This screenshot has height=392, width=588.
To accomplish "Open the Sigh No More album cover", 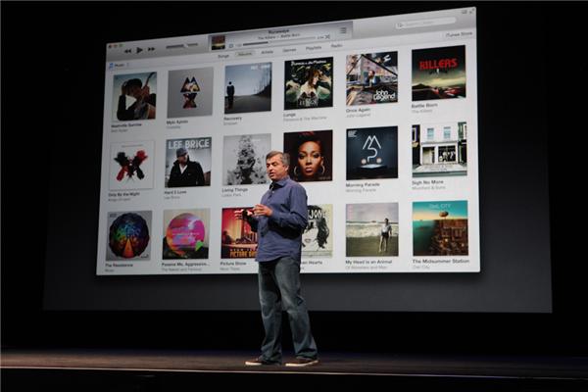I will coord(439,149).
